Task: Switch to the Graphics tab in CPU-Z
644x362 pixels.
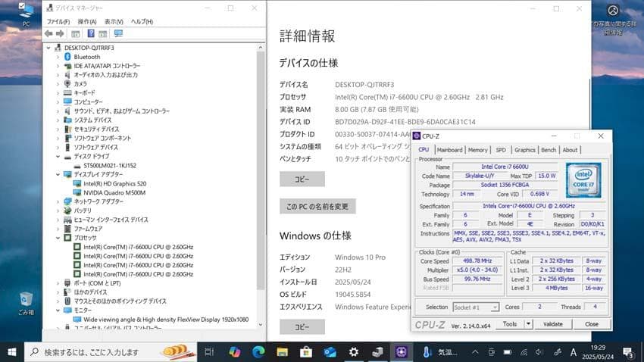Action: [x=525, y=150]
